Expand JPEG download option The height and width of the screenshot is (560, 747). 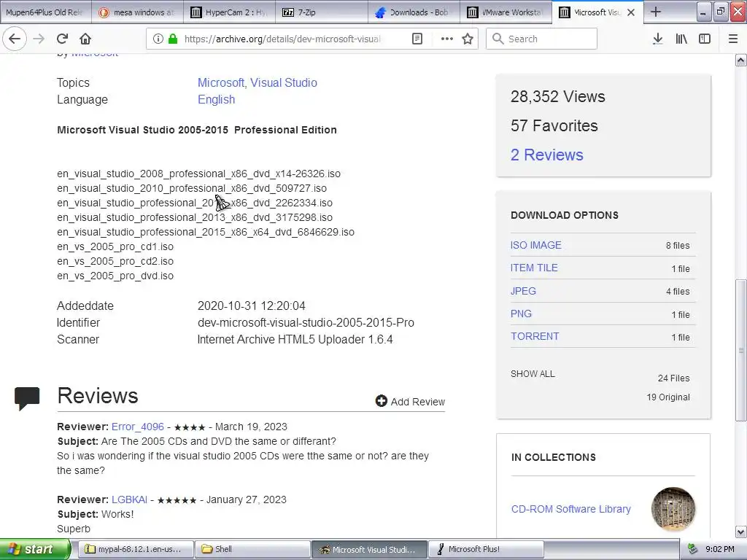pos(523,291)
